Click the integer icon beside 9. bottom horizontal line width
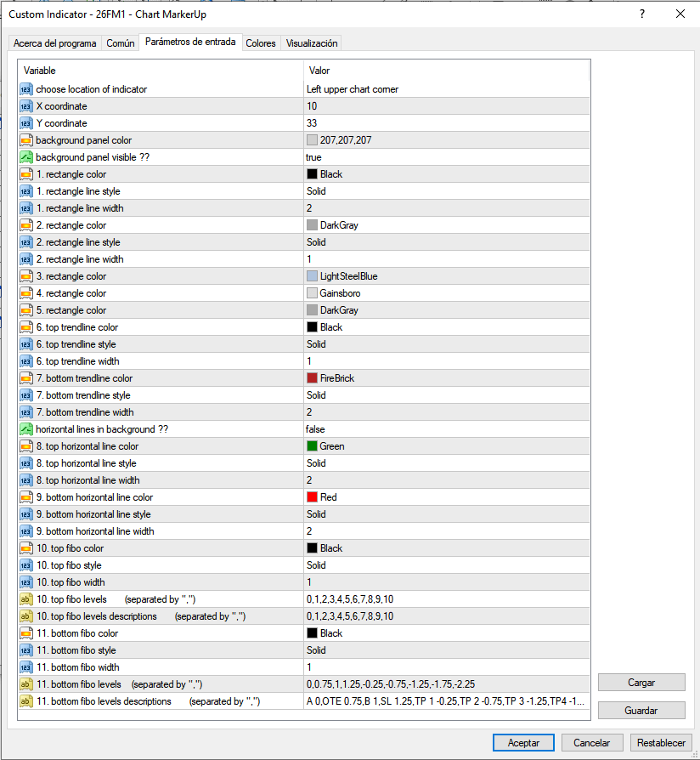Viewport: 700px width, 760px height. (26, 531)
